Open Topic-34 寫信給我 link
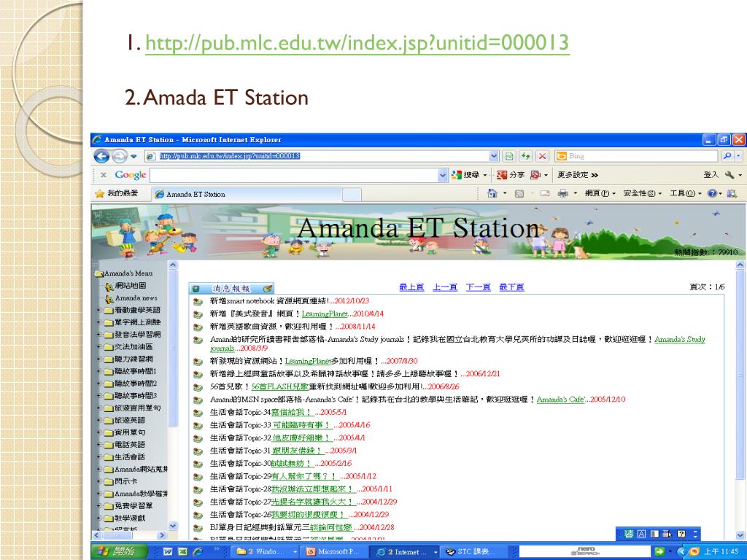The height and width of the screenshot is (560, 747). tap(292, 413)
